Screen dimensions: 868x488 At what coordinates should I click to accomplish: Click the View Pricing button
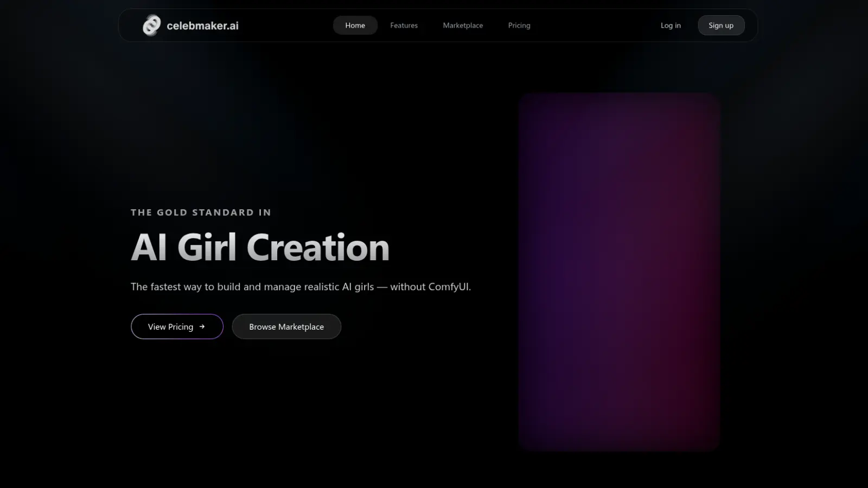(176, 326)
